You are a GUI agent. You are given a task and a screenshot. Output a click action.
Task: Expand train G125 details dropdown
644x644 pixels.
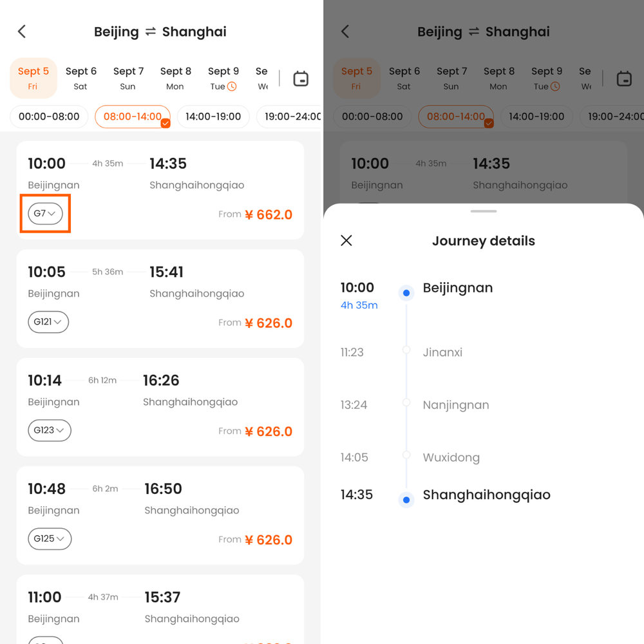[50, 539]
